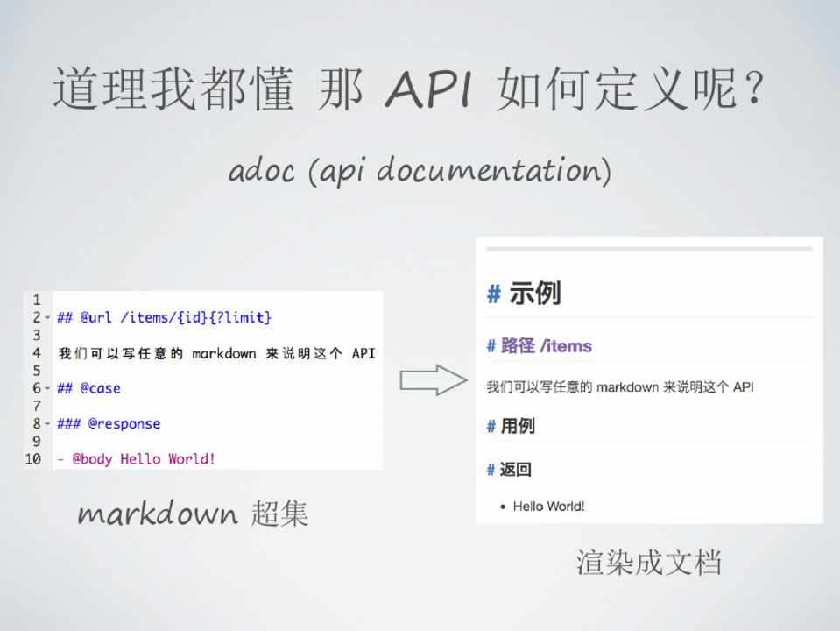The height and width of the screenshot is (631, 840).
Task: Click line number 10 in the gutter
Action: tap(33, 458)
